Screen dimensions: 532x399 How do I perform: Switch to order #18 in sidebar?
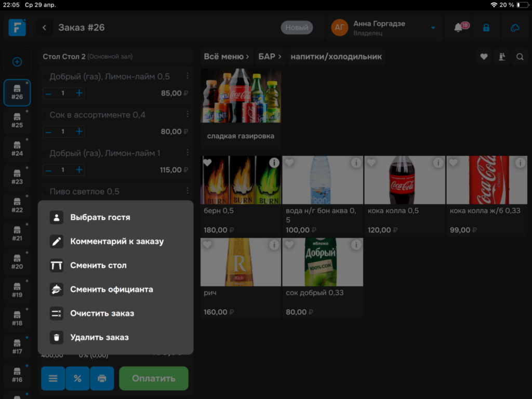click(17, 319)
